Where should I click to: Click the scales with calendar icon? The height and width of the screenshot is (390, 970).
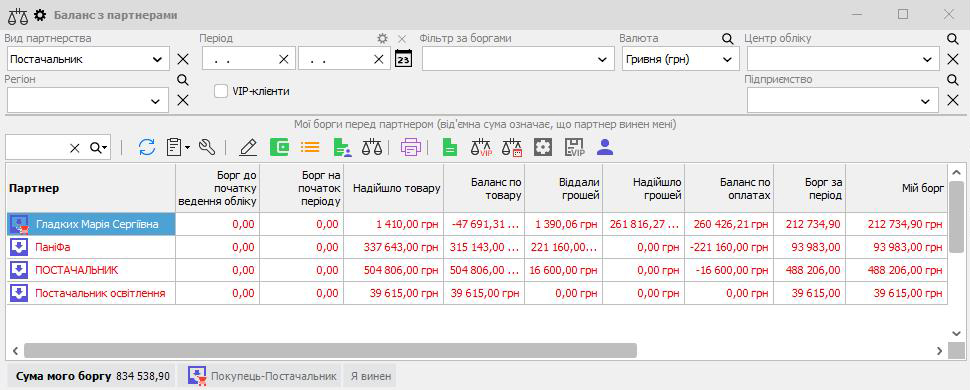(512, 147)
